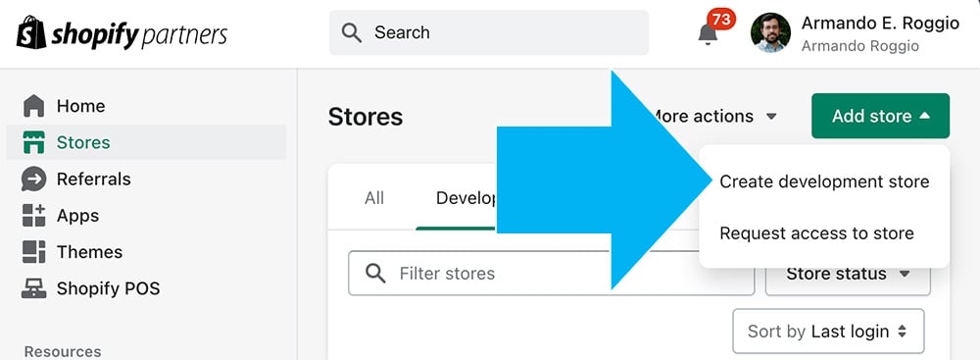This screenshot has height=360, width=980.
Task: Click magnifier icon in top Search bar
Action: click(x=352, y=32)
